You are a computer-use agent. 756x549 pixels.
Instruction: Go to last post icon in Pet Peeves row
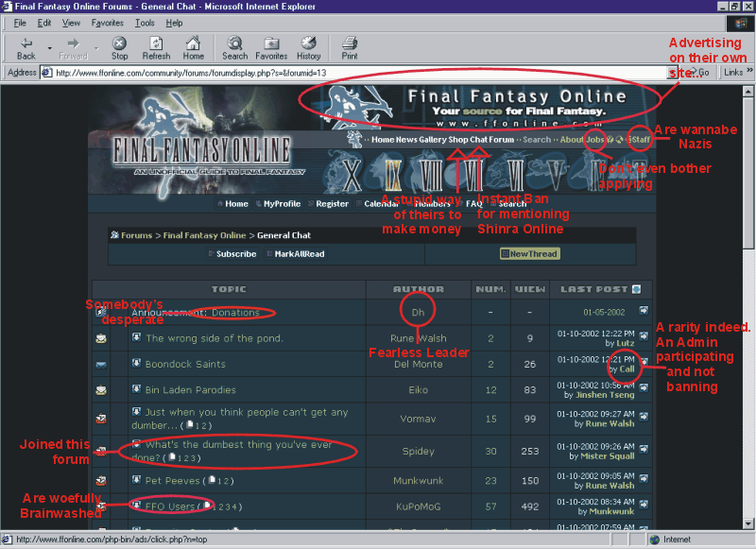(x=644, y=478)
